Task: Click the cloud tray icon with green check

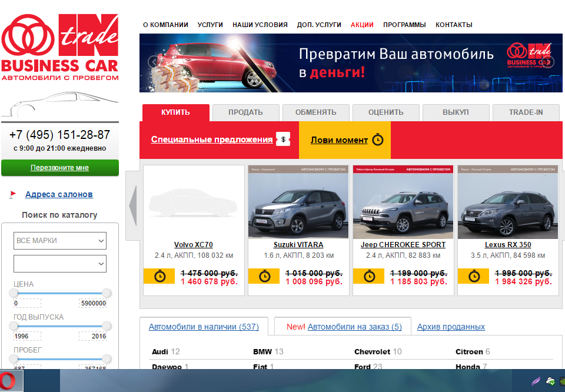Action: [x=550, y=381]
